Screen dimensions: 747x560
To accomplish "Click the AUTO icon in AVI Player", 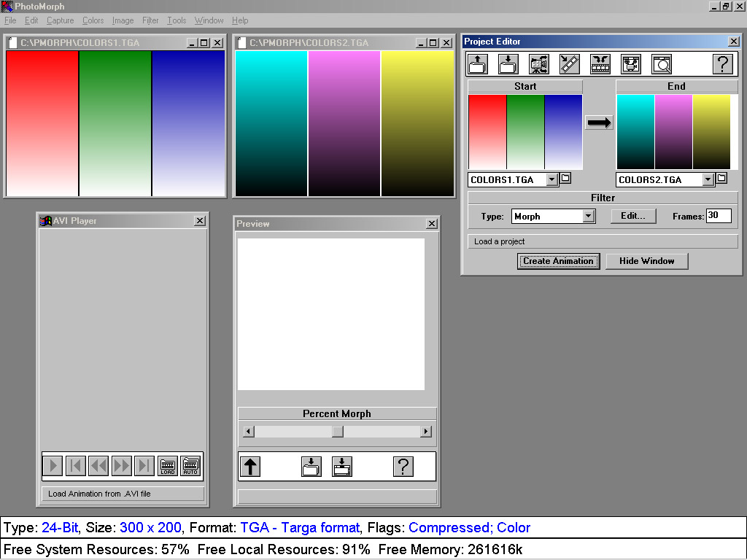I will (x=190, y=466).
